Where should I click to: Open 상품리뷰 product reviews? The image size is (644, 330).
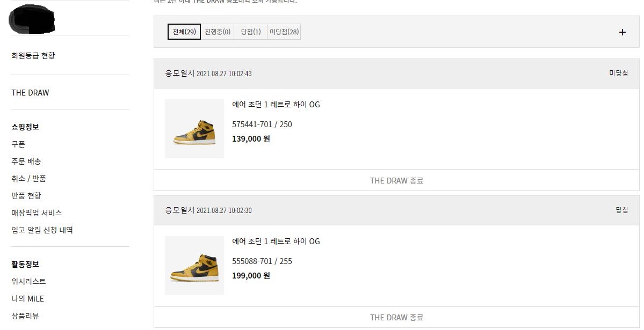click(25, 316)
